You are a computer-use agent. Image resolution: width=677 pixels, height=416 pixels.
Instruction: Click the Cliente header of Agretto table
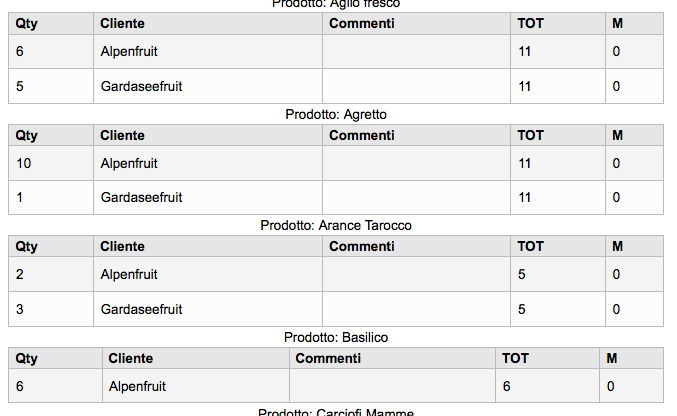tap(122, 136)
